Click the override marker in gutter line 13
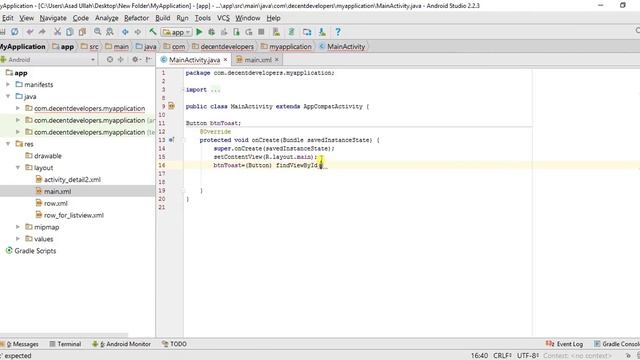 (171, 140)
